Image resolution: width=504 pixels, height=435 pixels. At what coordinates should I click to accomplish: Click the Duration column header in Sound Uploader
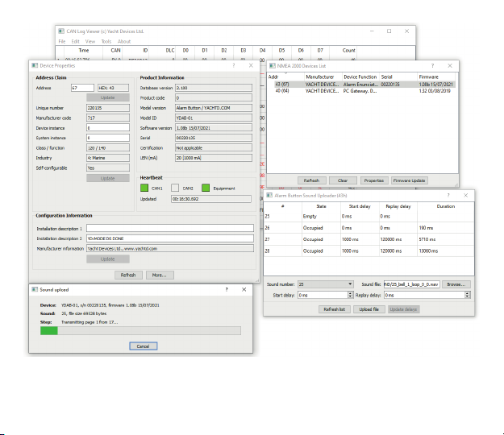pos(445,206)
